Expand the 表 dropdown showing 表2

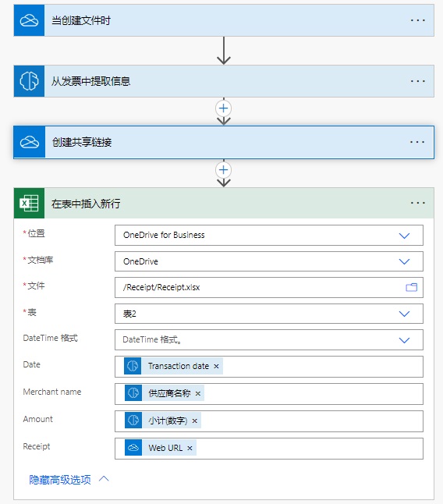click(404, 314)
